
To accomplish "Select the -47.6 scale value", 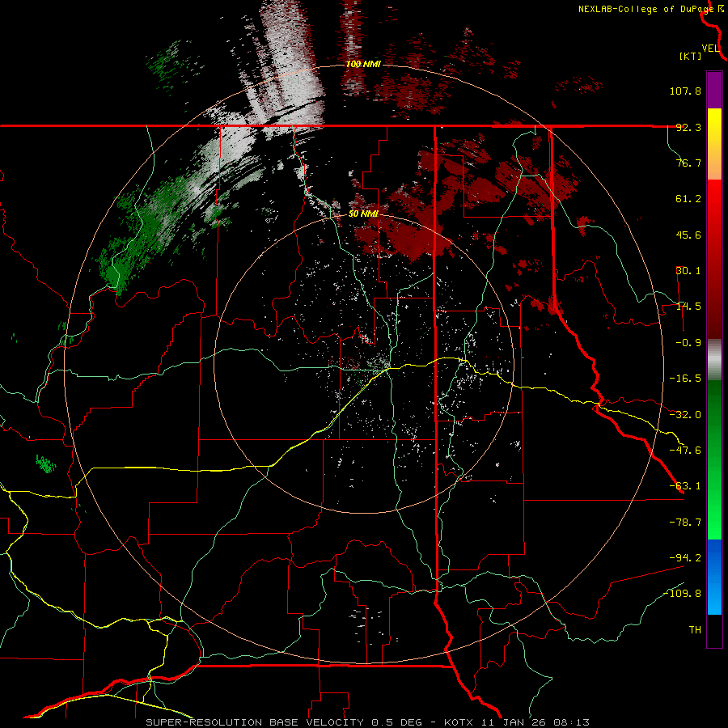I will coord(685,451).
